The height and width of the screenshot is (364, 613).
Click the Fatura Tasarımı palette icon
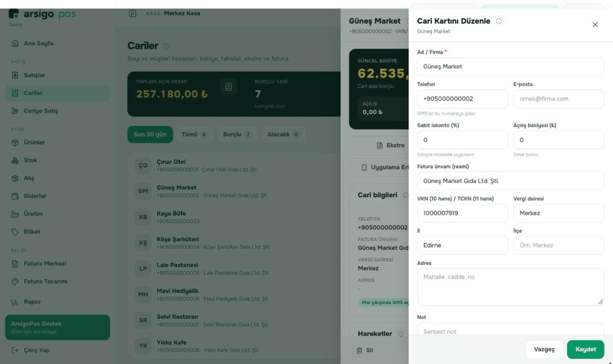point(15,282)
